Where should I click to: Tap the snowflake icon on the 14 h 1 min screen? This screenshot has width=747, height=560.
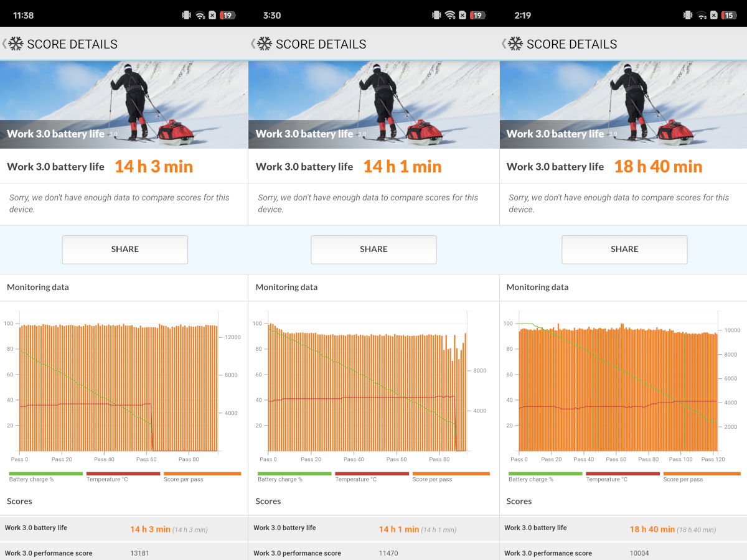tap(265, 44)
